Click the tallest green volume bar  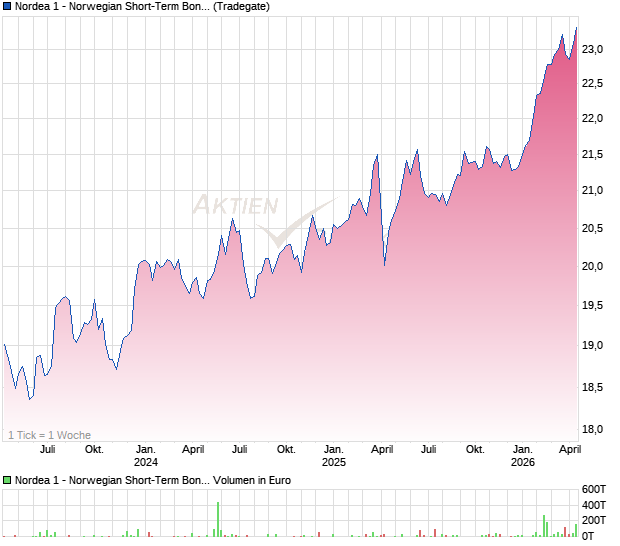coord(218,519)
